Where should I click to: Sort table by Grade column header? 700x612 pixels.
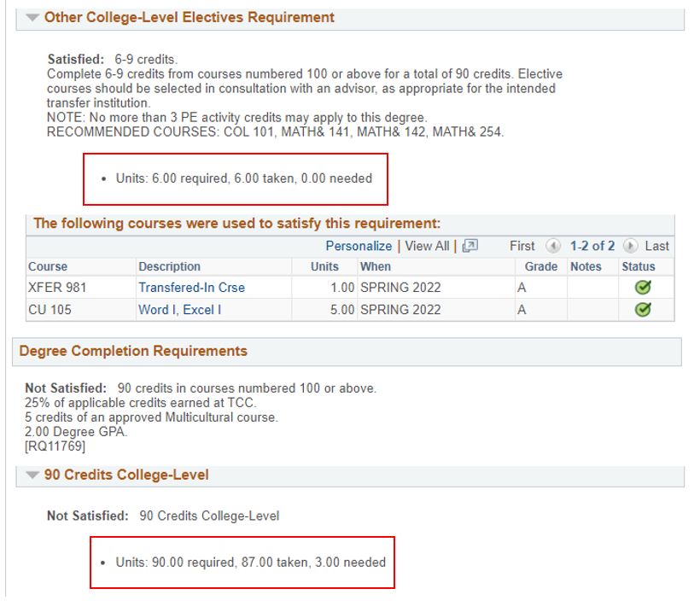(x=541, y=266)
